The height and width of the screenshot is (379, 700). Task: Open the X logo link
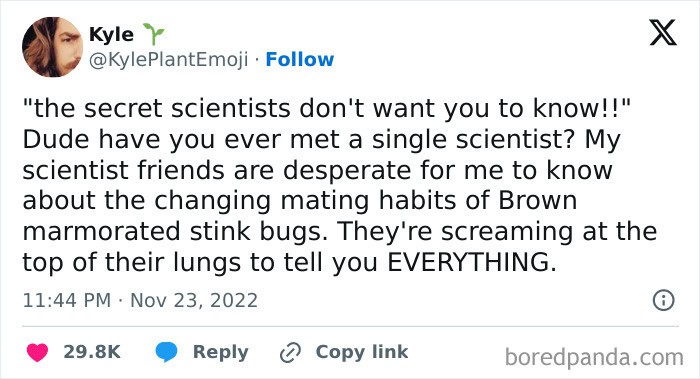tap(663, 32)
